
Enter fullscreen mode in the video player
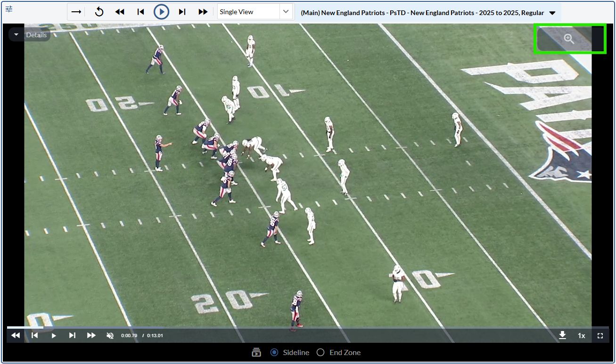point(600,335)
